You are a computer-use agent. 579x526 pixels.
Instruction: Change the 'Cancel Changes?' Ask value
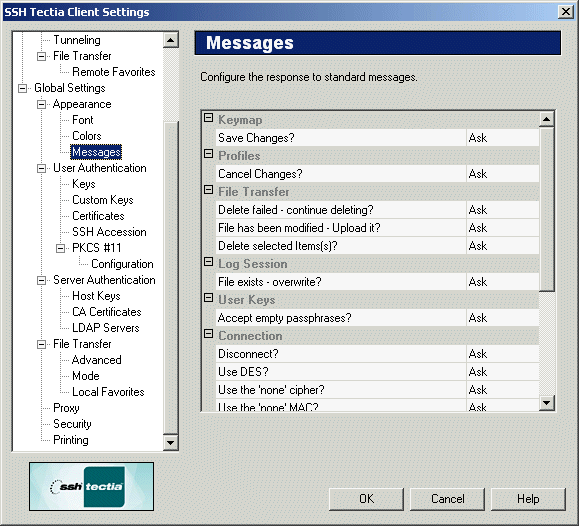click(503, 174)
